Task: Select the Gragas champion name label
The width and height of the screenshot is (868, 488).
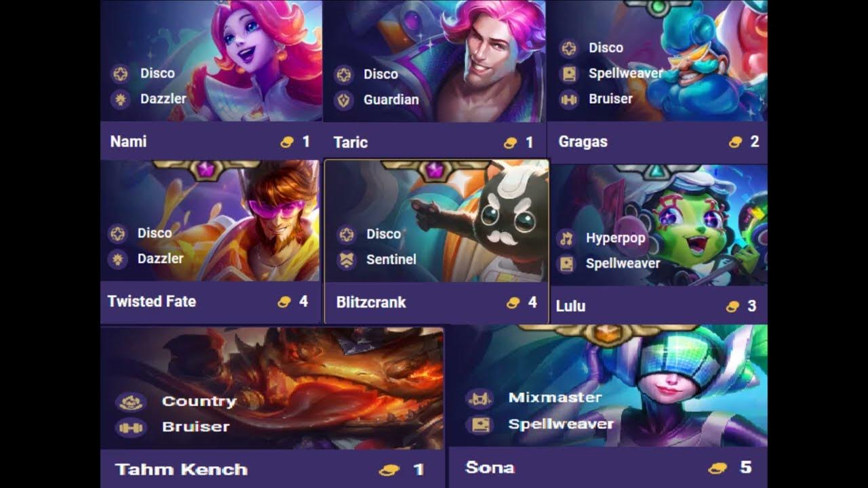Action: pyautogui.click(x=583, y=142)
